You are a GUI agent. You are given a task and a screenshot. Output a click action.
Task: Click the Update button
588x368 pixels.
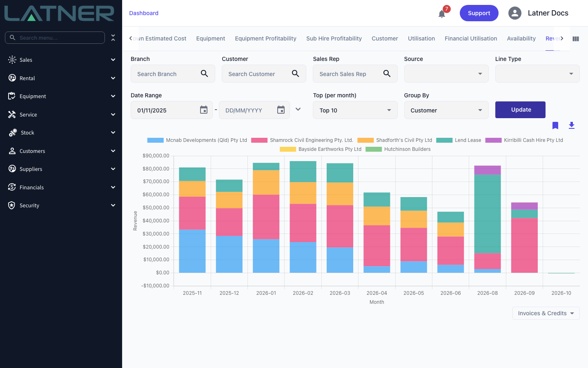520,110
